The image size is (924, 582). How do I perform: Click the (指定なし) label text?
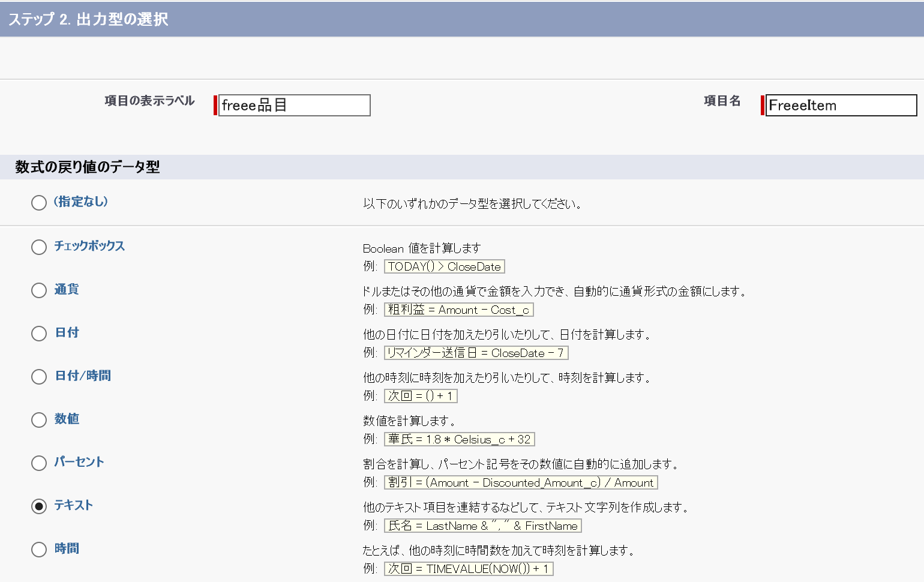81,202
